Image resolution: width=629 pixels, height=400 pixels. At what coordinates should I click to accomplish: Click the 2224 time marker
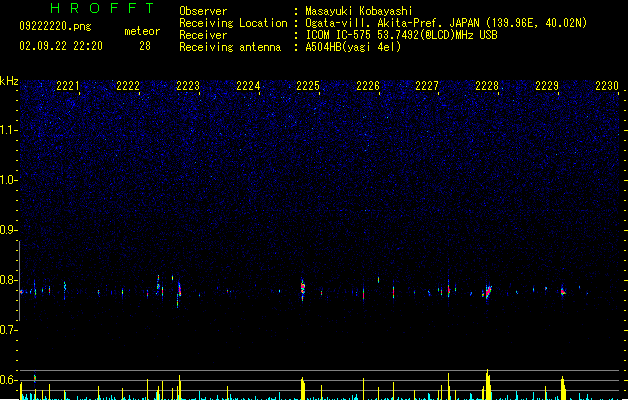point(248,86)
